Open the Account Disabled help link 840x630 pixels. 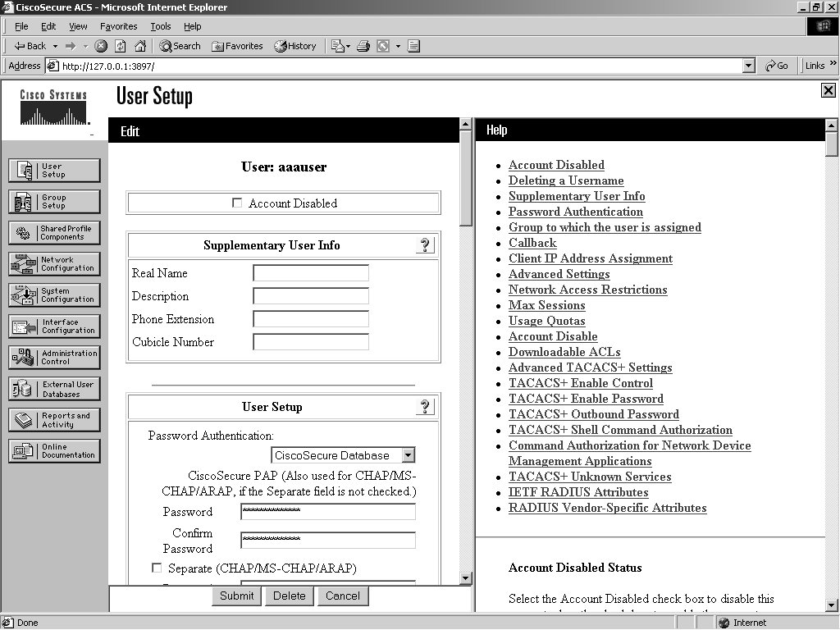click(x=556, y=165)
